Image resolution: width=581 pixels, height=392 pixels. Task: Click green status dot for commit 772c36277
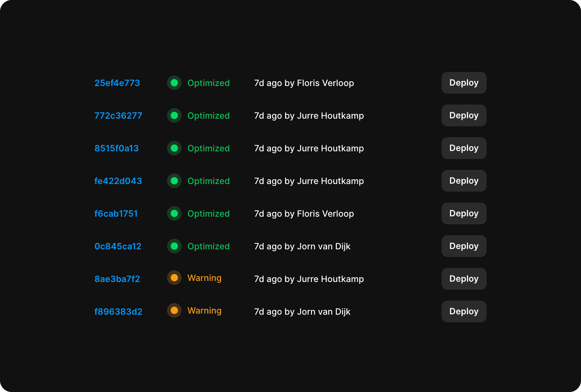174,115
